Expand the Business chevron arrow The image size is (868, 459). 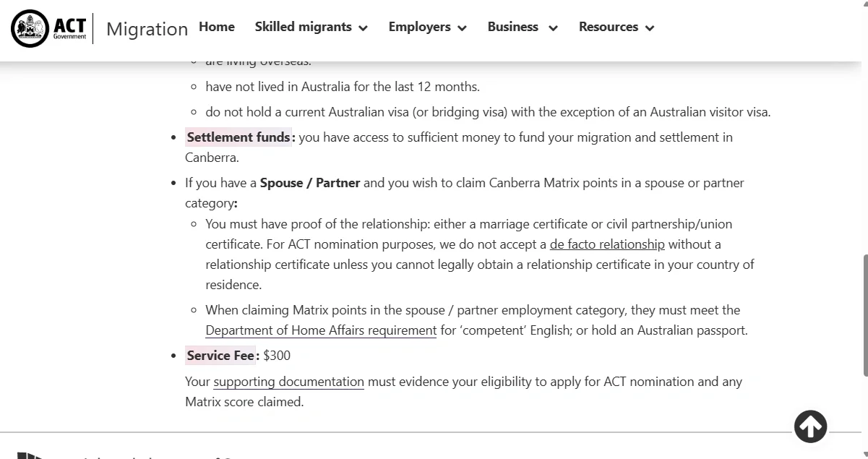[x=553, y=28]
